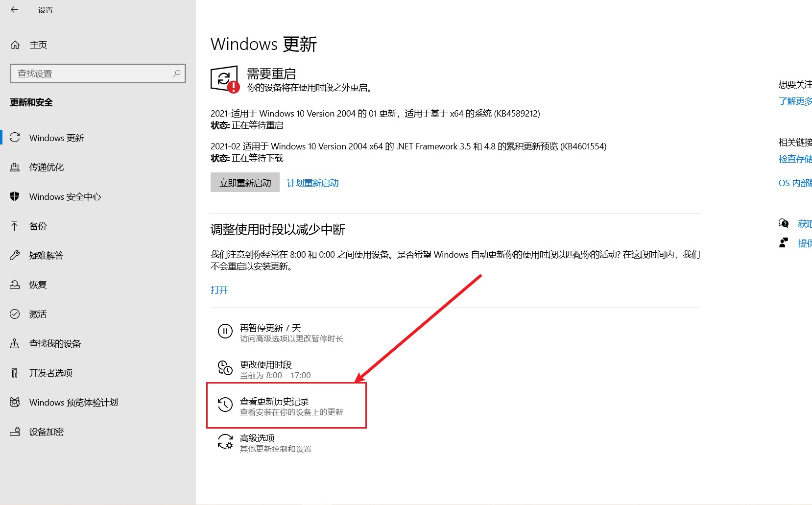The width and height of the screenshot is (812, 505).
Task: Click the feedback person icon at right edge
Action: pos(784,243)
